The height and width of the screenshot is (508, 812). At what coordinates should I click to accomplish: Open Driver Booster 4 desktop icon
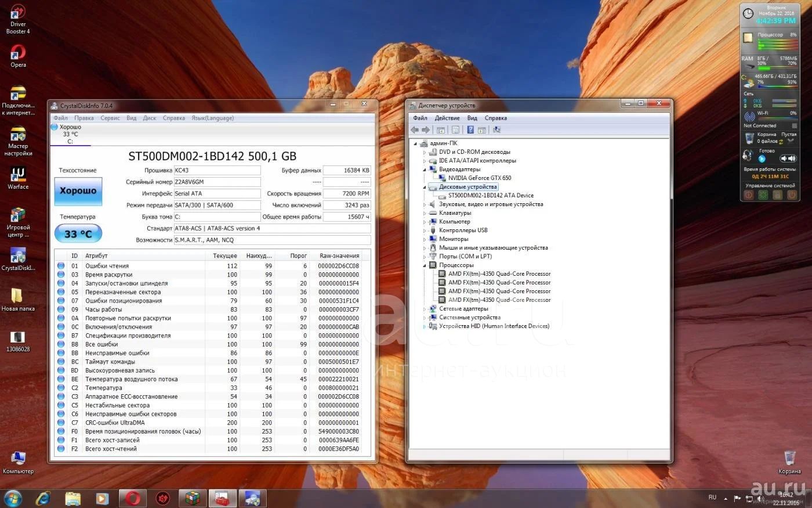tap(18, 14)
